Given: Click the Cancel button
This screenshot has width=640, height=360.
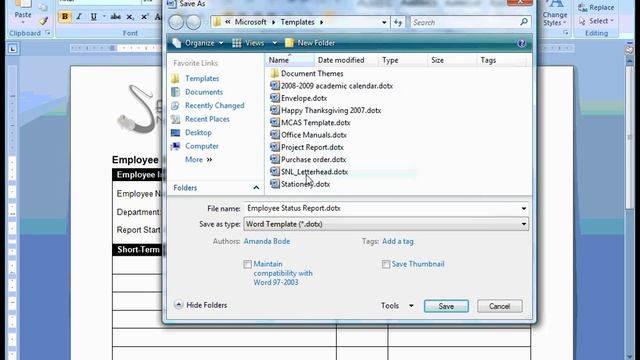Looking at the screenshot, I should (500, 306).
